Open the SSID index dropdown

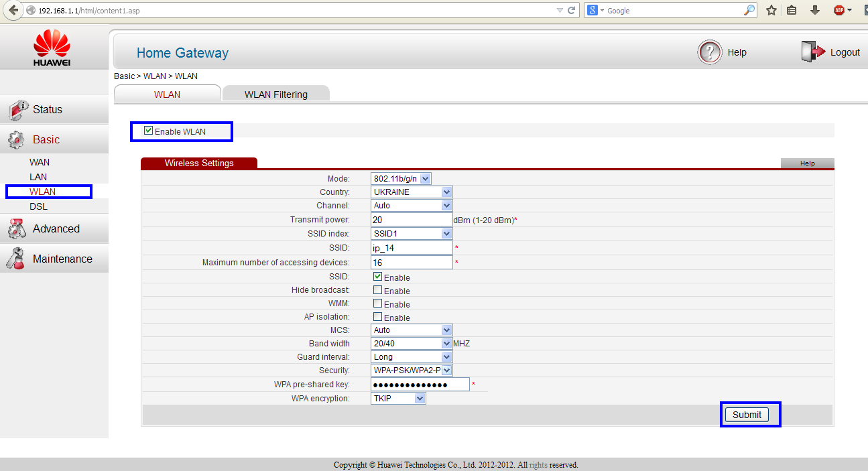tap(412, 233)
